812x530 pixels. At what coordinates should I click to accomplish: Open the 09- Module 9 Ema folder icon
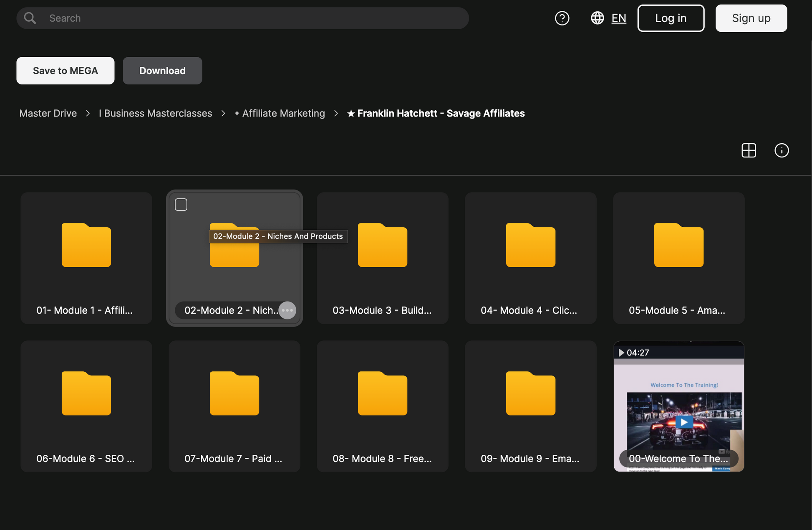tap(531, 393)
